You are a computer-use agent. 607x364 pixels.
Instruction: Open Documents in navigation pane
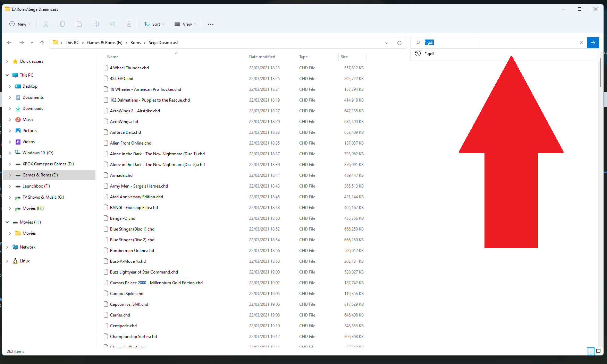(x=33, y=97)
